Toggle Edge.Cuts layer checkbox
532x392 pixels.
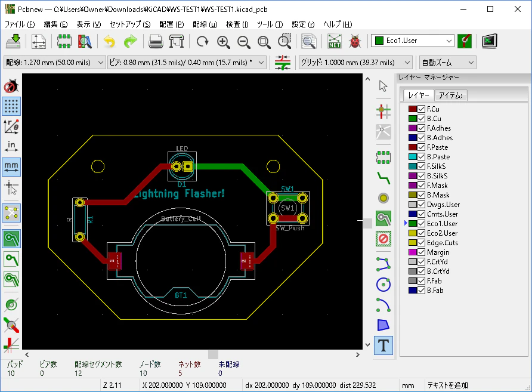[422, 243]
